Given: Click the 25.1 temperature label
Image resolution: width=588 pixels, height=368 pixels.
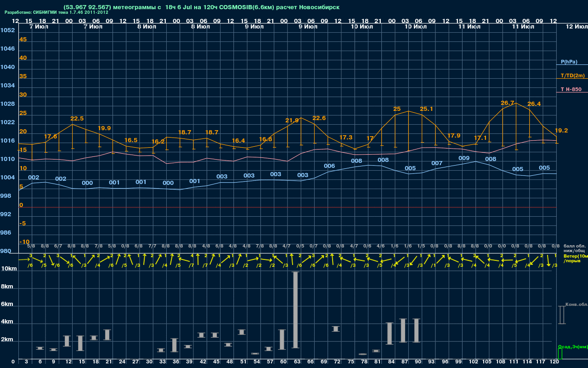Looking at the screenshot, I should 426,109.
